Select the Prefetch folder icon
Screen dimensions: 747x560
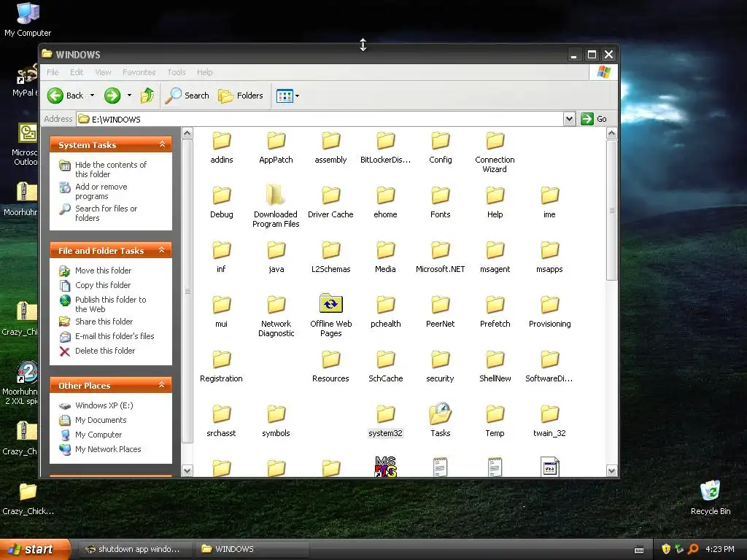495,305
